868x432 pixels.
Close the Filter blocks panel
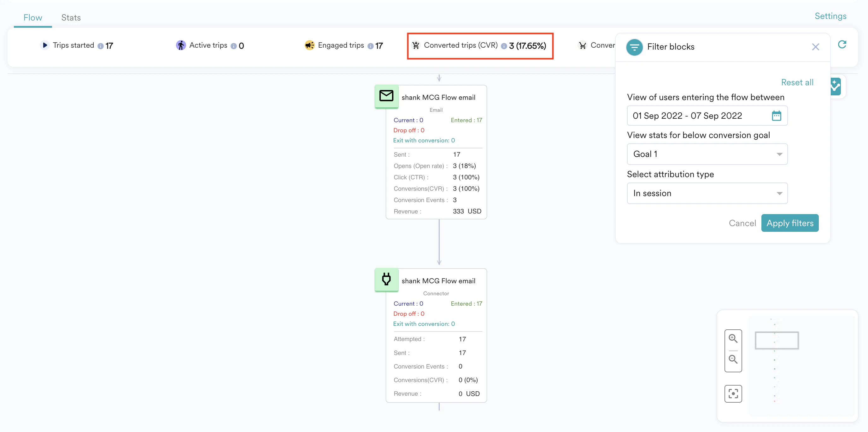[x=815, y=47]
